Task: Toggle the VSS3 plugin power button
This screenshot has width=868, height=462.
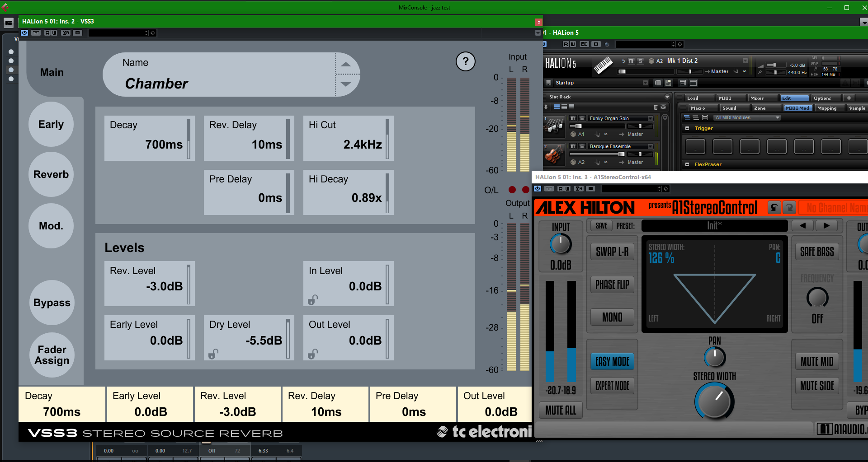Action: [x=24, y=33]
